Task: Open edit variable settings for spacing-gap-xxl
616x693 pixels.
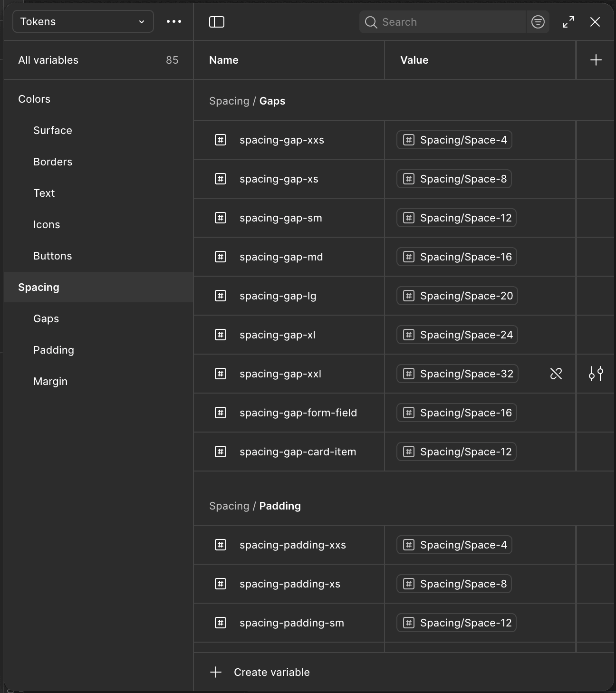Action: [596, 374]
